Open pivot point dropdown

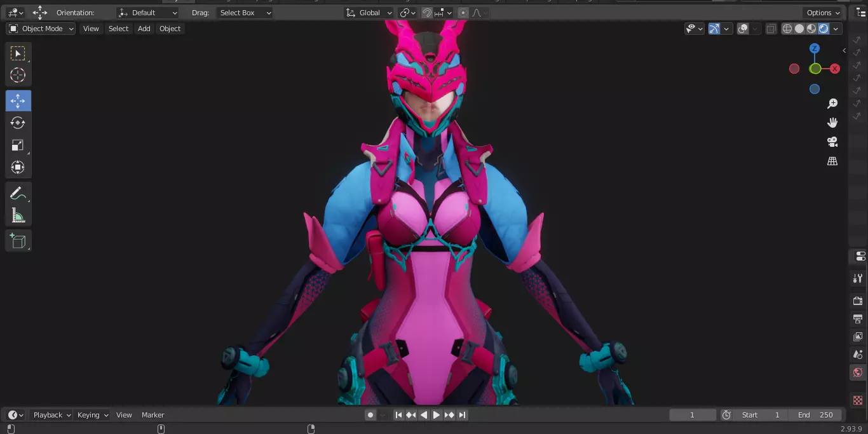pyautogui.click(x=407, y=13)
